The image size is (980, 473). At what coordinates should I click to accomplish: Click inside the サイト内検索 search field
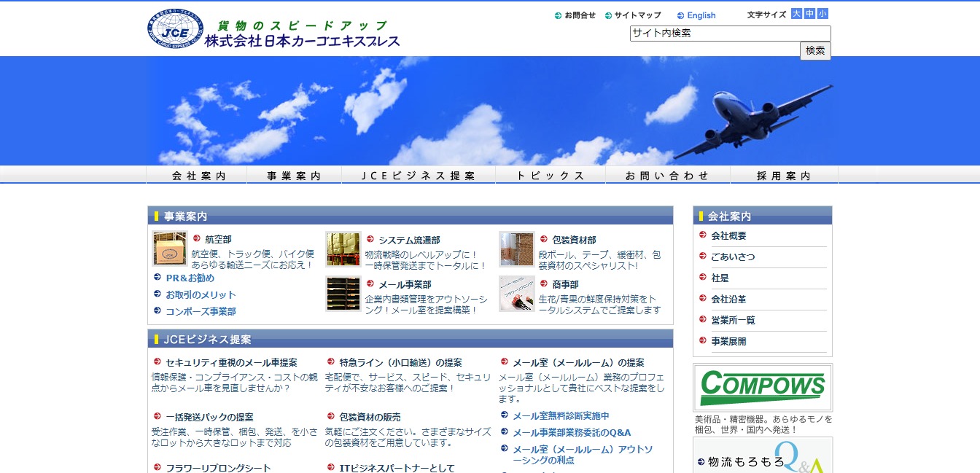pos(729,33)
